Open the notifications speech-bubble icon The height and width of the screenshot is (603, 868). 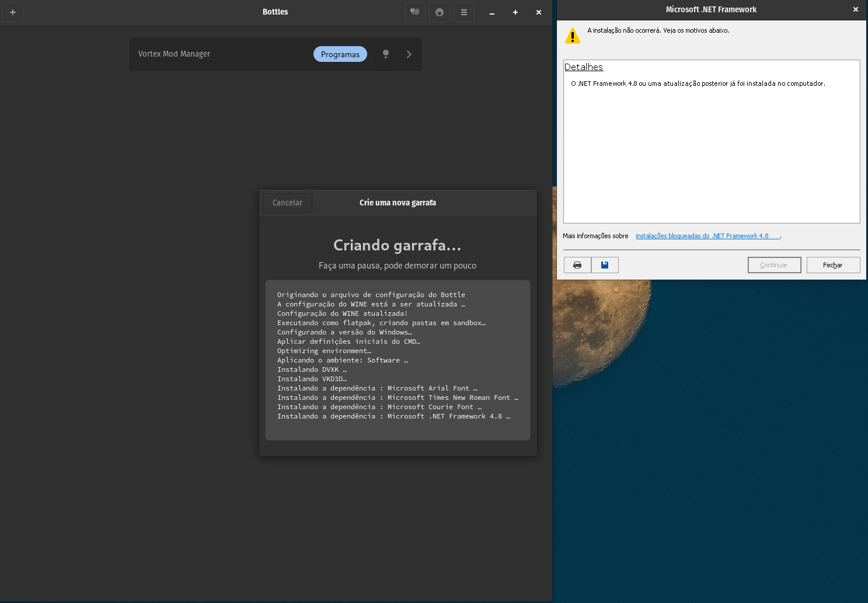[x=414, y=12]
